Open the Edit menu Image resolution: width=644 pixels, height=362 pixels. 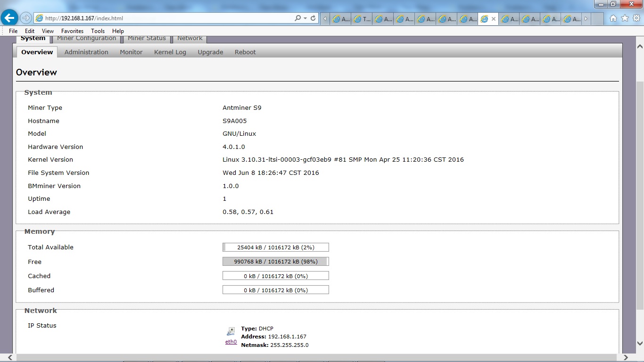(x=30, y=31)
